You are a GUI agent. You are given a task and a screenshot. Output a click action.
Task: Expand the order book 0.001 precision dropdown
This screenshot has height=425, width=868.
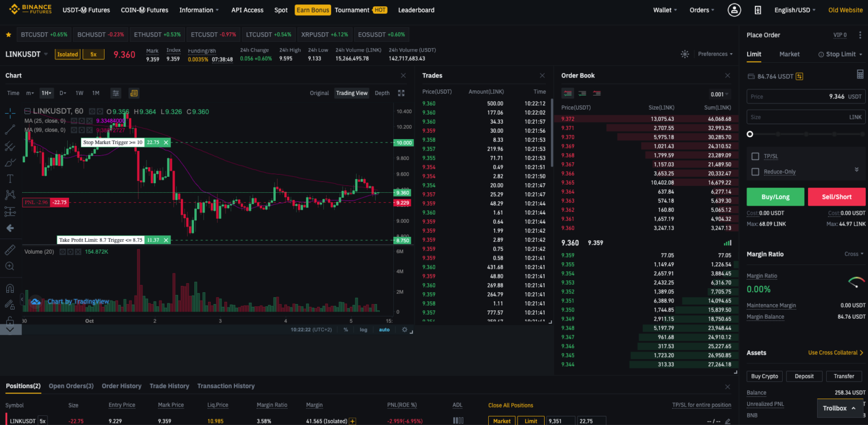[x=719, y=94]
